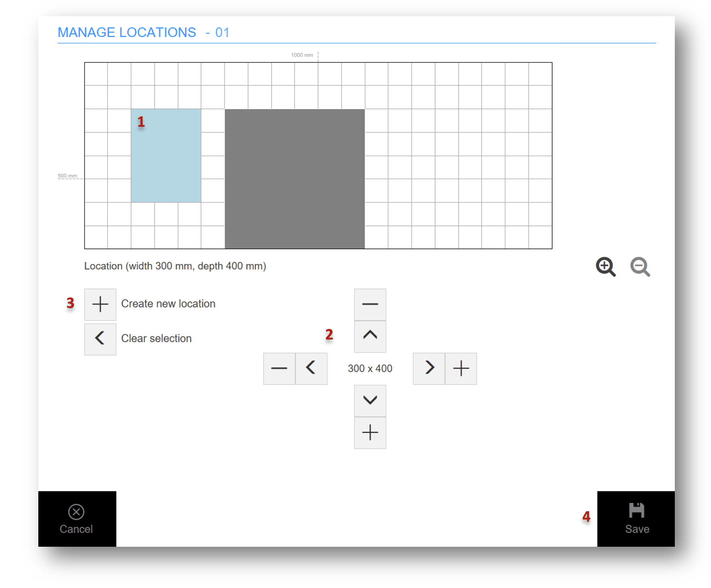Move location left with the left chevron
The height and width of the screenshot is (588, 711).
tap(311, 368)
